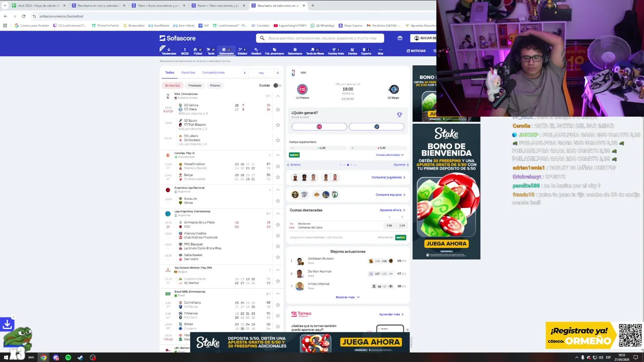
Task: Click the Siguiente carousel link
Action: 401,165
